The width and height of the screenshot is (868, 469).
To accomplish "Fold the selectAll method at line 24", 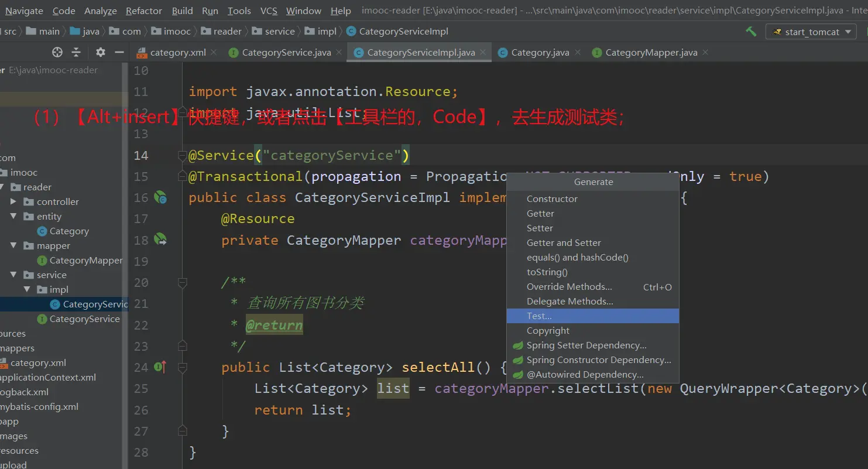I will [x=183, y=368].
